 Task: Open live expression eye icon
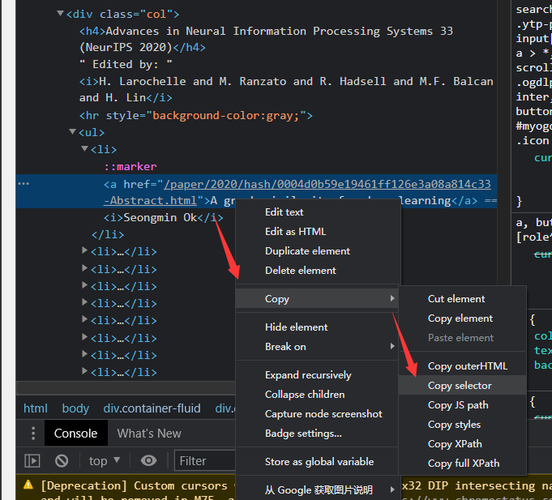click(x=149, y=461)
